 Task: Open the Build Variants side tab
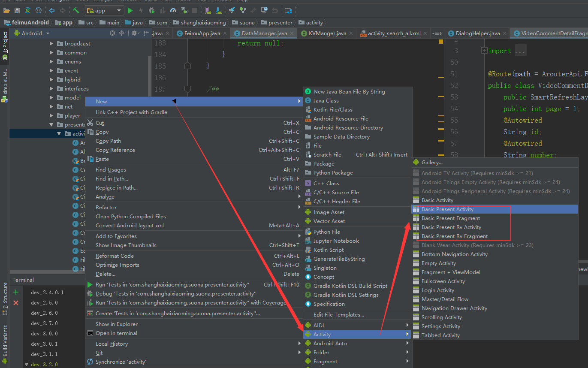click(5, 344)
